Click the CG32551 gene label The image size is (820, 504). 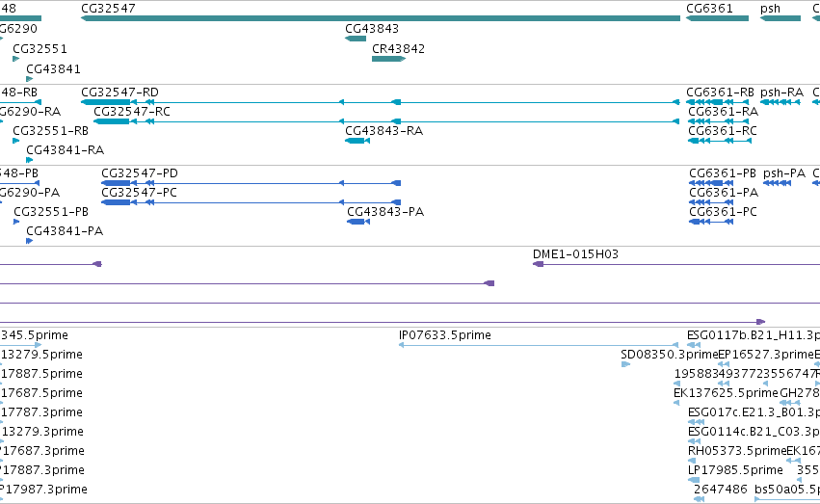pos(40,48)
